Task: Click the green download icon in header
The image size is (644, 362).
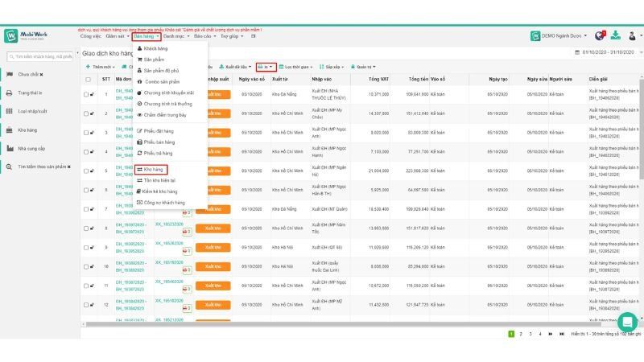Action: [x=615, y=35]
